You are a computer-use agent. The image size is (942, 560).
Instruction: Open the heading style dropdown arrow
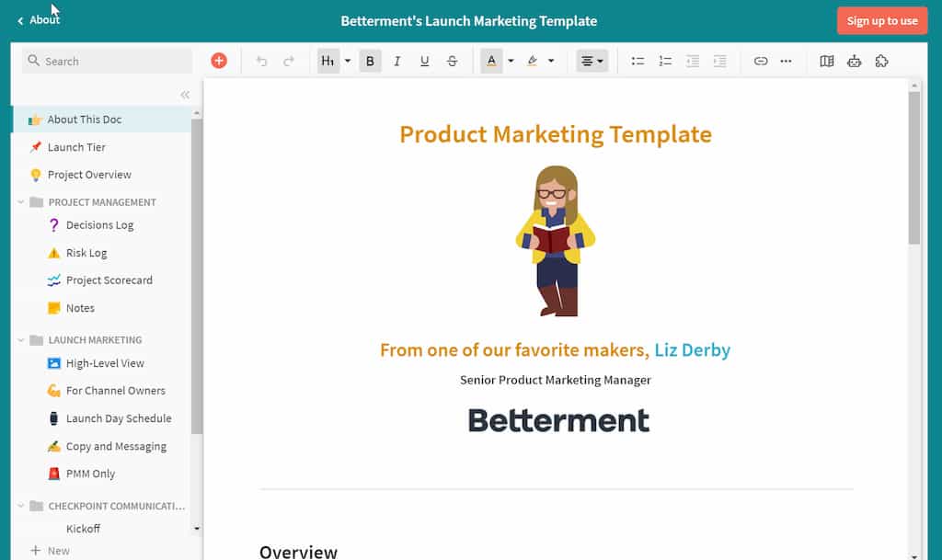coord(347,61)
